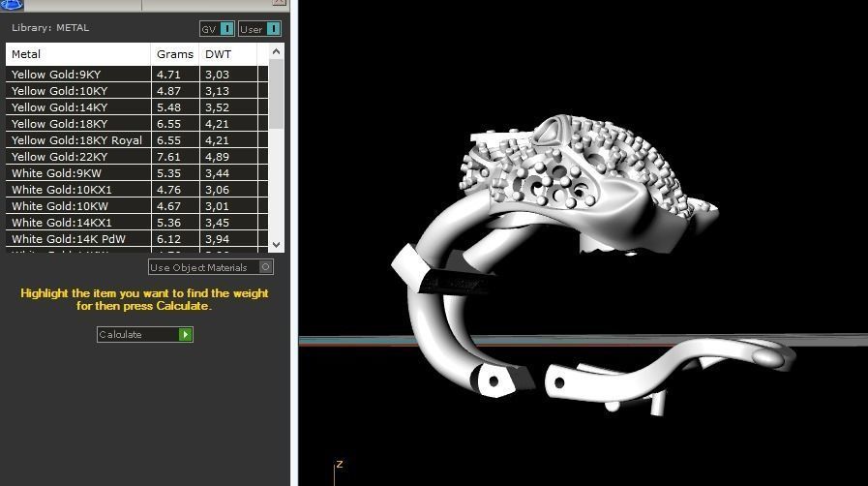868x486 pixels.
Task: Select Yellow Gold:14KY in metal list
Action: point(77,107)
